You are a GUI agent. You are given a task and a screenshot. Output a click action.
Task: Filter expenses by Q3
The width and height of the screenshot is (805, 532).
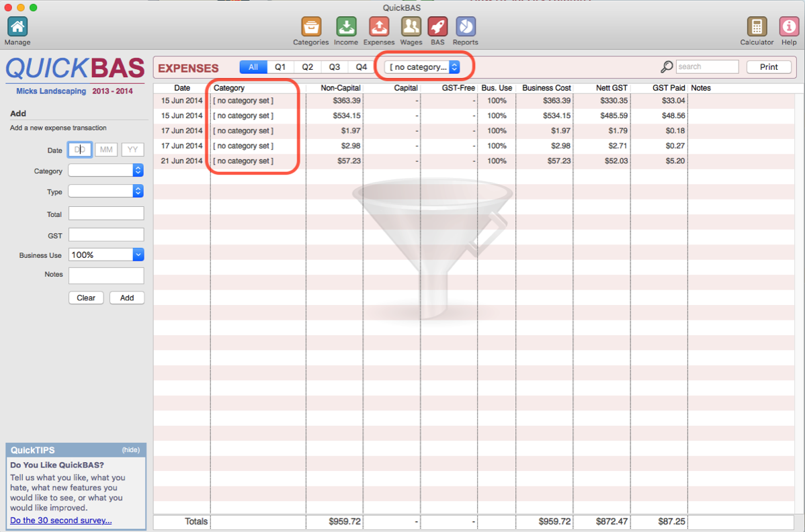(335, 67)
